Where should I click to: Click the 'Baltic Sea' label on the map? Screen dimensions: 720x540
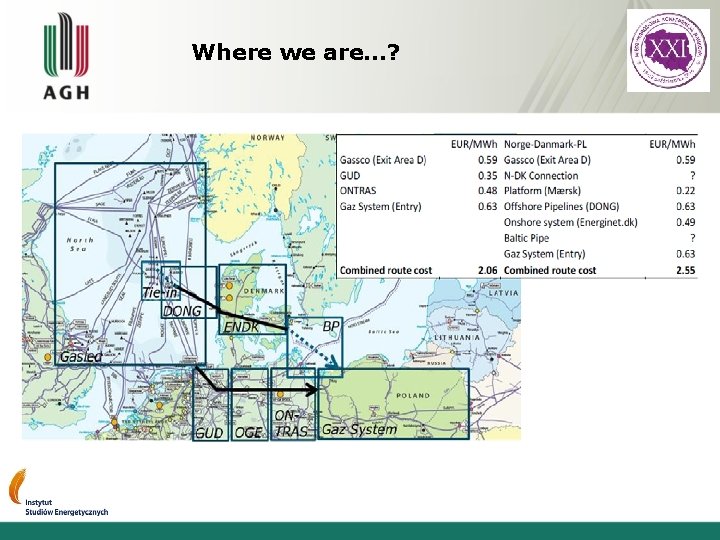384,332
